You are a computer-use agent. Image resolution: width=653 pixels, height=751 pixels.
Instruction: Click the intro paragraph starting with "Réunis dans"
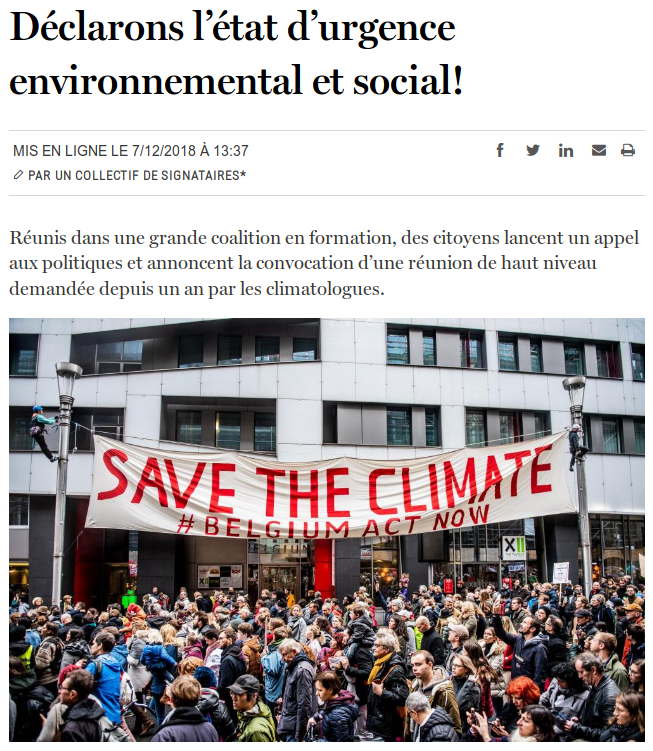325,264
